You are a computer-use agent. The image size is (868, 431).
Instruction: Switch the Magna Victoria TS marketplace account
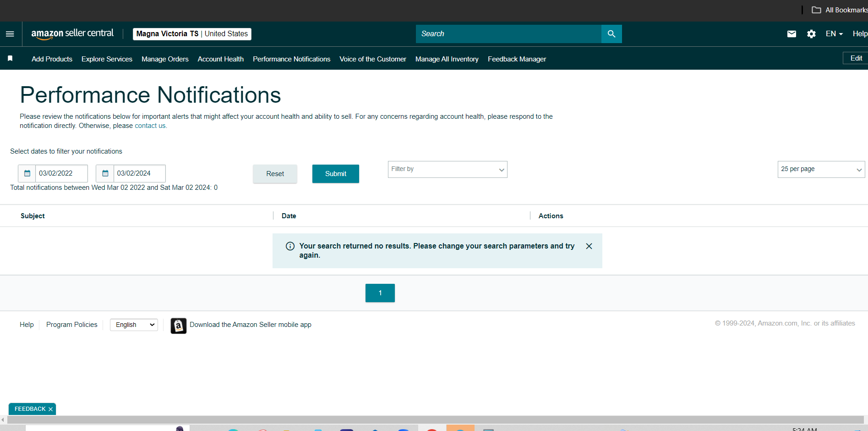[x=192, y=34]
